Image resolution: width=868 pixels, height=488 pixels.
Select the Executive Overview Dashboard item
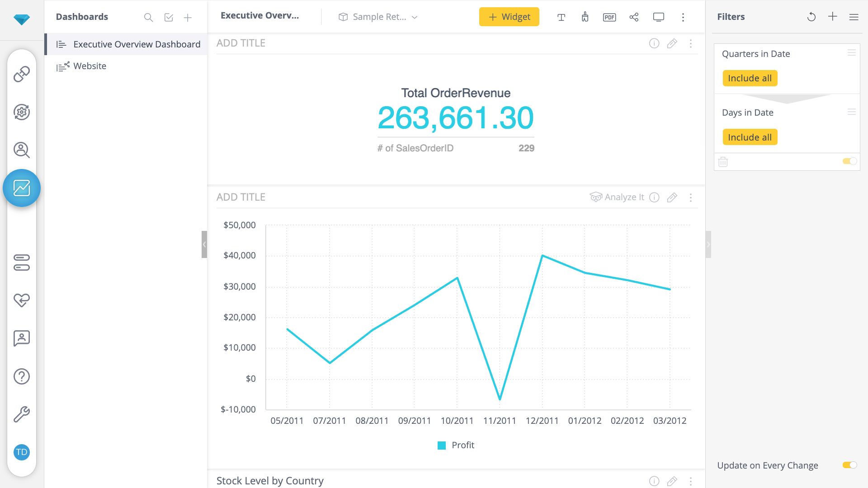[x=136, y=45]
